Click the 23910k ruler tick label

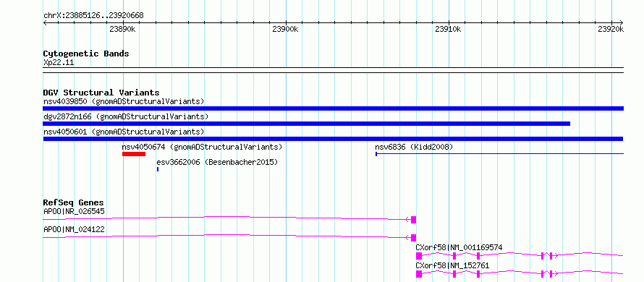(x=448, y=29)
